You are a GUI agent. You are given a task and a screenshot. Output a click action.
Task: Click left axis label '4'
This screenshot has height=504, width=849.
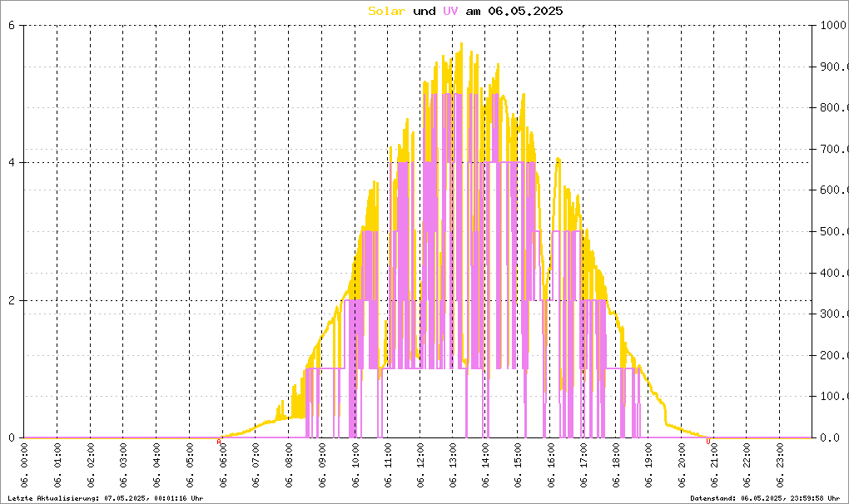(x=12, y=163)
